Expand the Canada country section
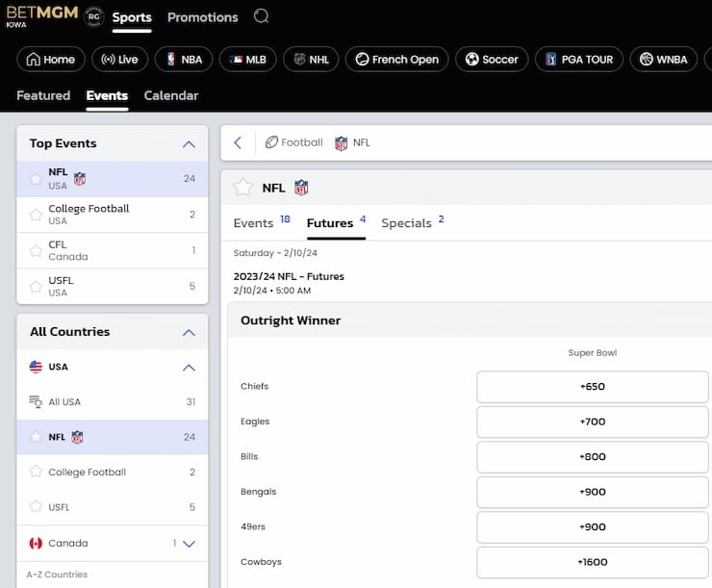The width and height of the screenshot is (712, 588). (189, 544)
